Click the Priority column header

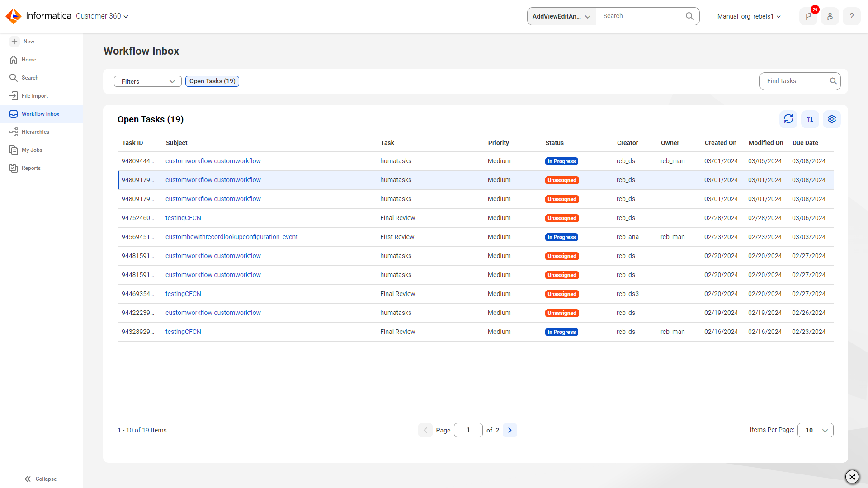click(x=499, y=143)
